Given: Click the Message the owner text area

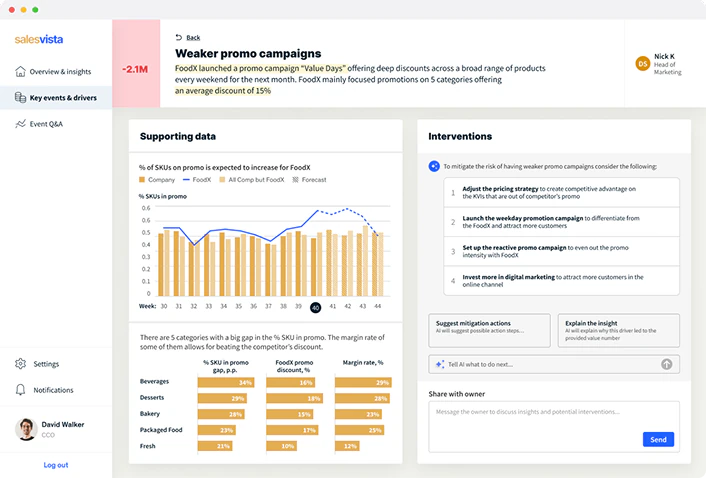Looking at the screenshot, I should (x=554, y=427).
